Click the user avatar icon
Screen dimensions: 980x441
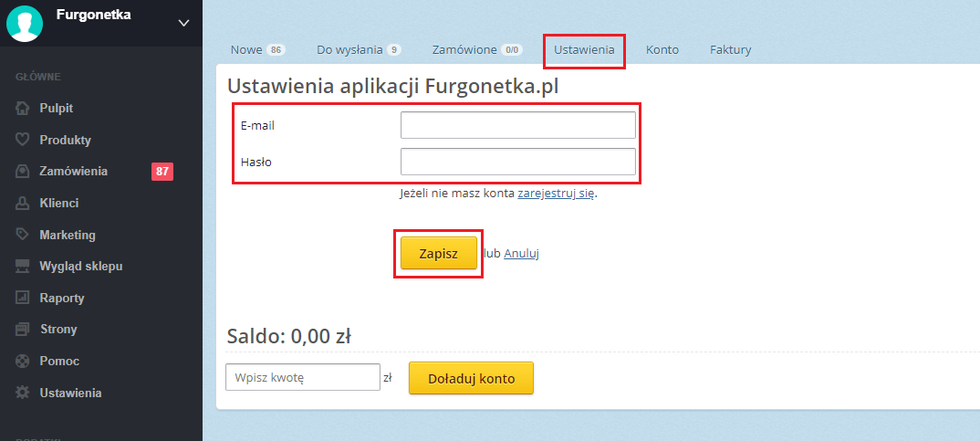click(25, 23)
